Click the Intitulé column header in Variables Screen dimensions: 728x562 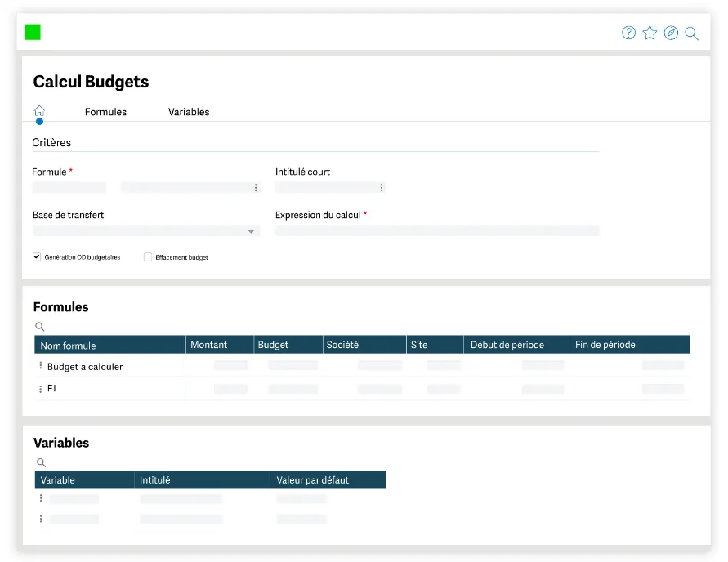click(x=203, y=479)
